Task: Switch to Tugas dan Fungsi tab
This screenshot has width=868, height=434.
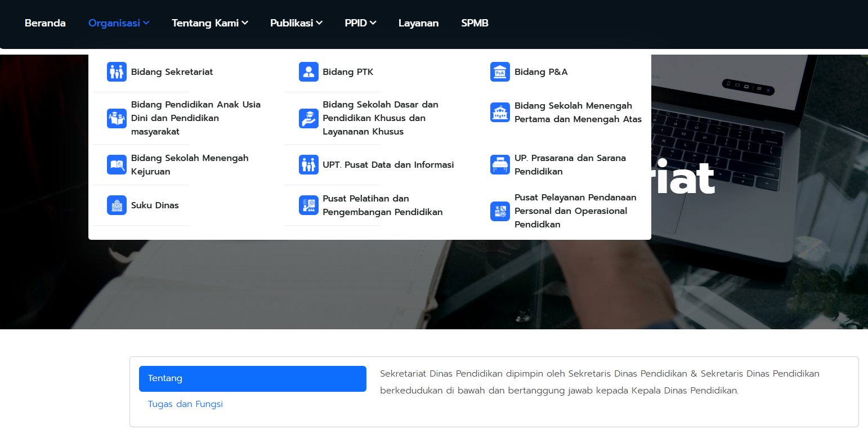Action: tap(185, 404)
